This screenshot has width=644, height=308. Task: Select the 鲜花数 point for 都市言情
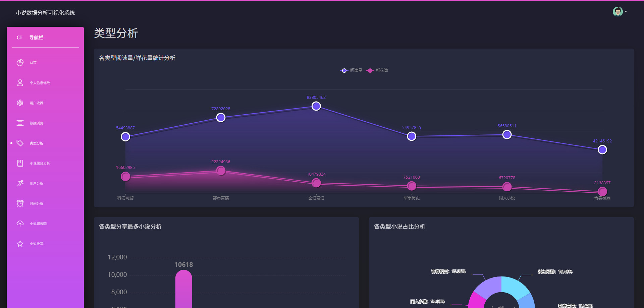pos(221,171)
